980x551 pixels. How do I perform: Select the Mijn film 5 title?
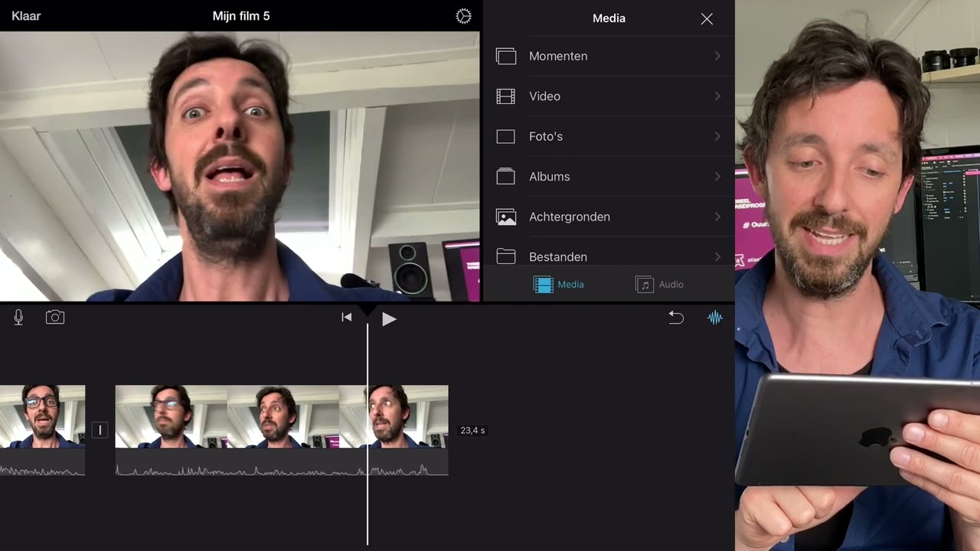[x=241, y=16]
